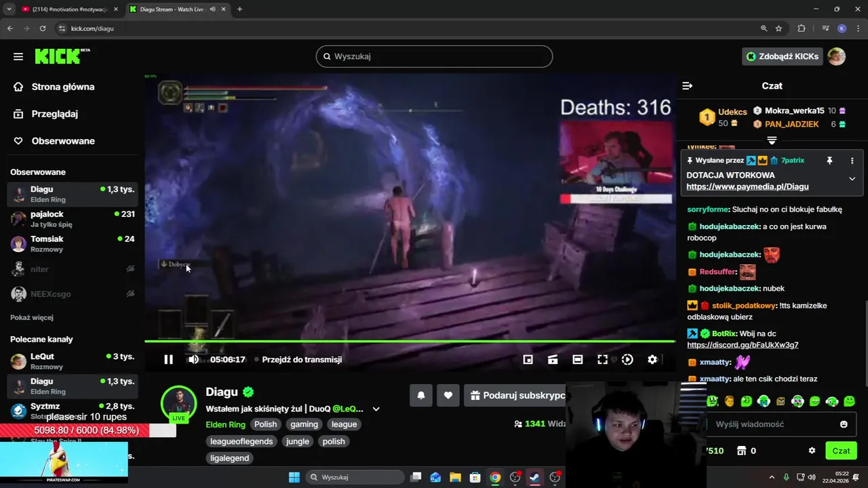Show hidden system tray icons

[772, 477]
